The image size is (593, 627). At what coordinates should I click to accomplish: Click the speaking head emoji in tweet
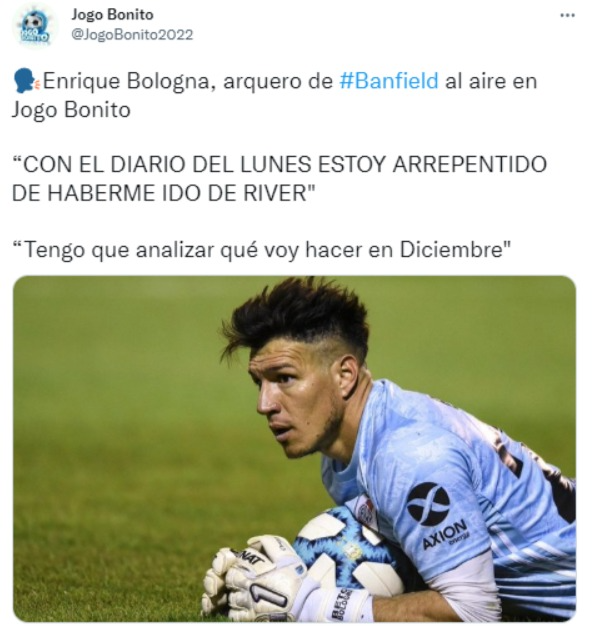point(26,81)
